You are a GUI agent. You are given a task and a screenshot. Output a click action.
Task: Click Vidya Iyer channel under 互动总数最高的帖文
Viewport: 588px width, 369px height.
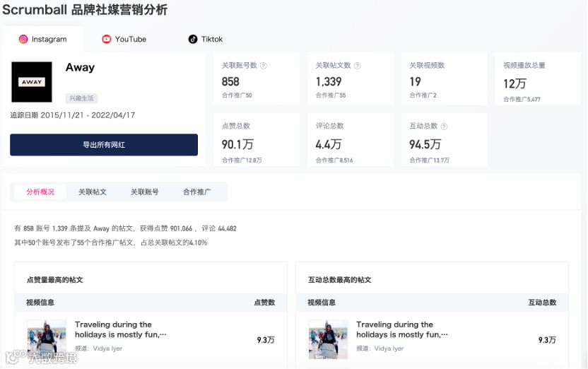tap(380, 348)
